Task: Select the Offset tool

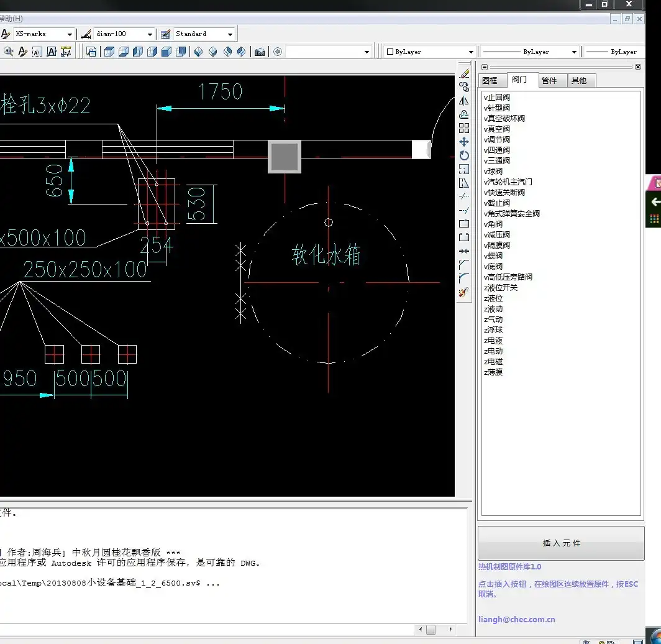Action: tap(464, 114)
